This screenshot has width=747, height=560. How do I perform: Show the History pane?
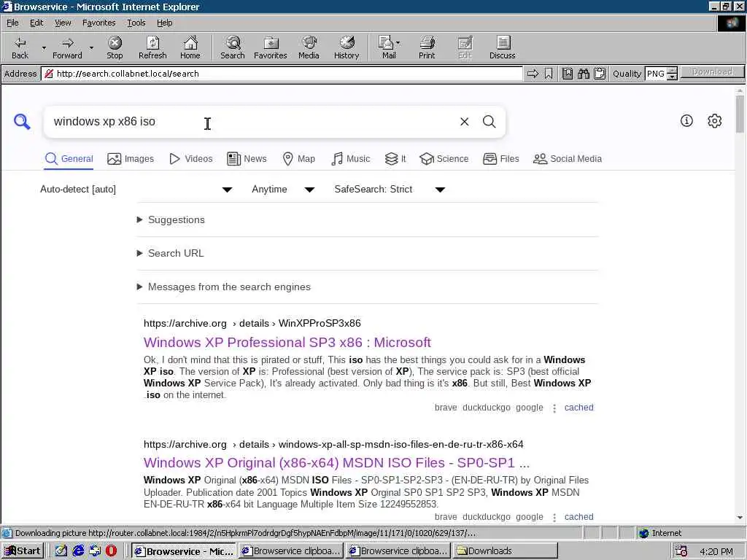pos(347,47)
